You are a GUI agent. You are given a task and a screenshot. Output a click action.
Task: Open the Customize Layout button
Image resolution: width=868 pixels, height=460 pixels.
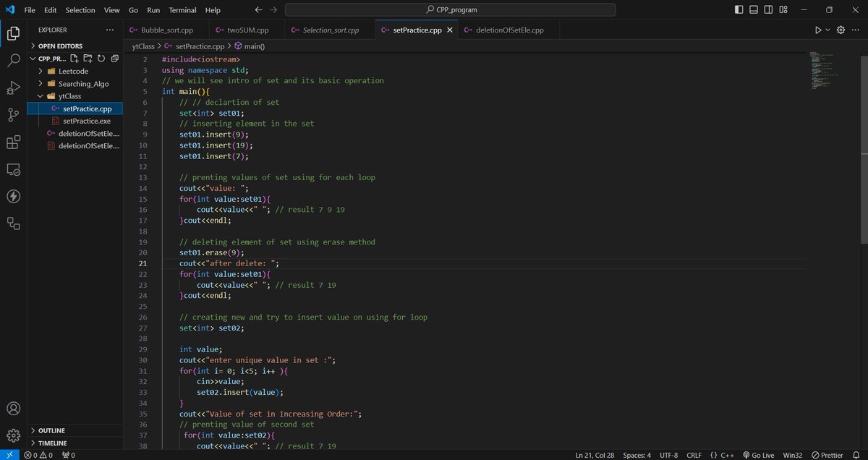point(783,10)
